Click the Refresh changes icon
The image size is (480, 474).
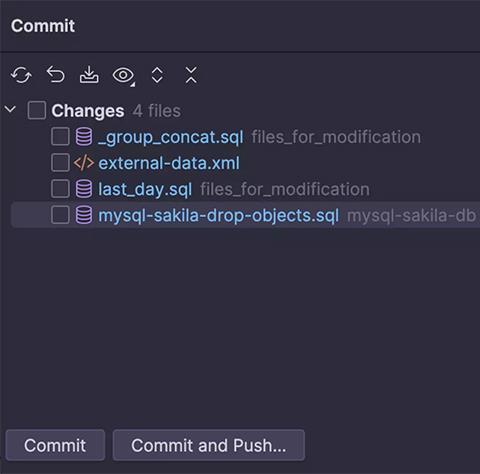(x=21, y=75)
